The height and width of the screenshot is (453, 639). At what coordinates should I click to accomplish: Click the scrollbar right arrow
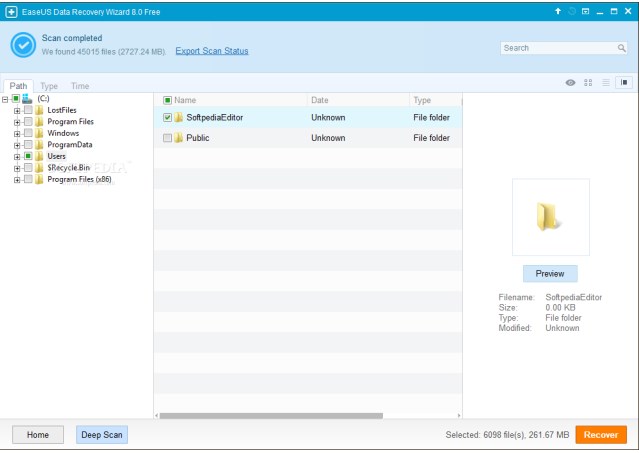point(459,416)
